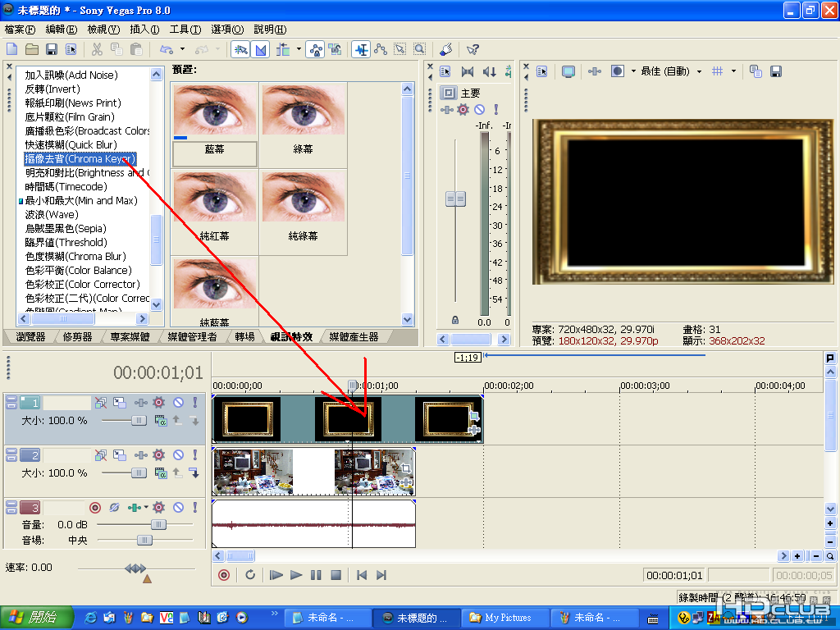Open the external monitor preview icon

[x=568, y=71]
